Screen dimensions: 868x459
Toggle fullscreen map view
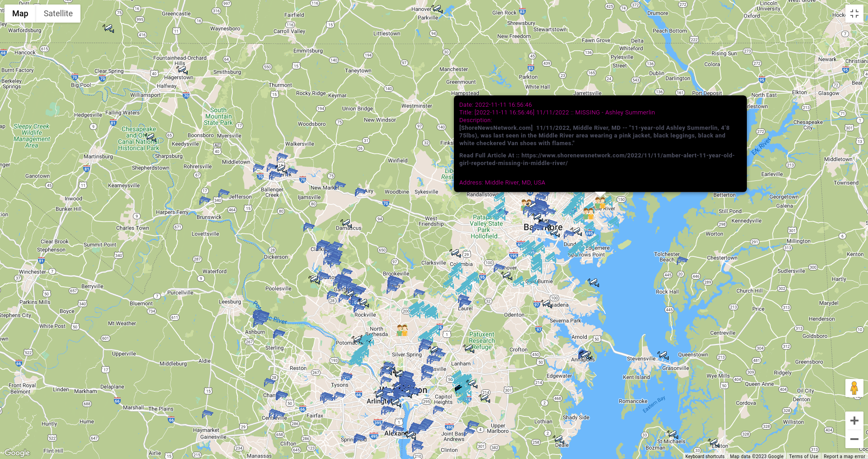[x=854, y=14]
